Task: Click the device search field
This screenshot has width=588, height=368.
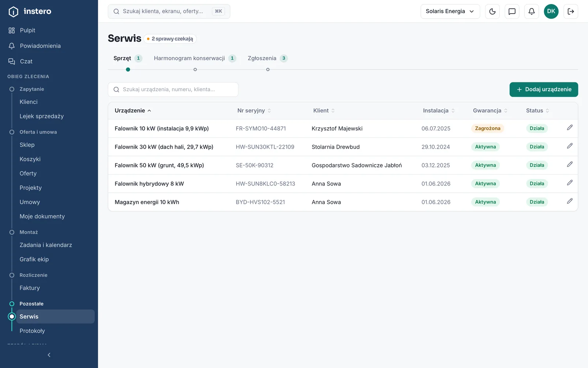Action: tap(173, 89)
